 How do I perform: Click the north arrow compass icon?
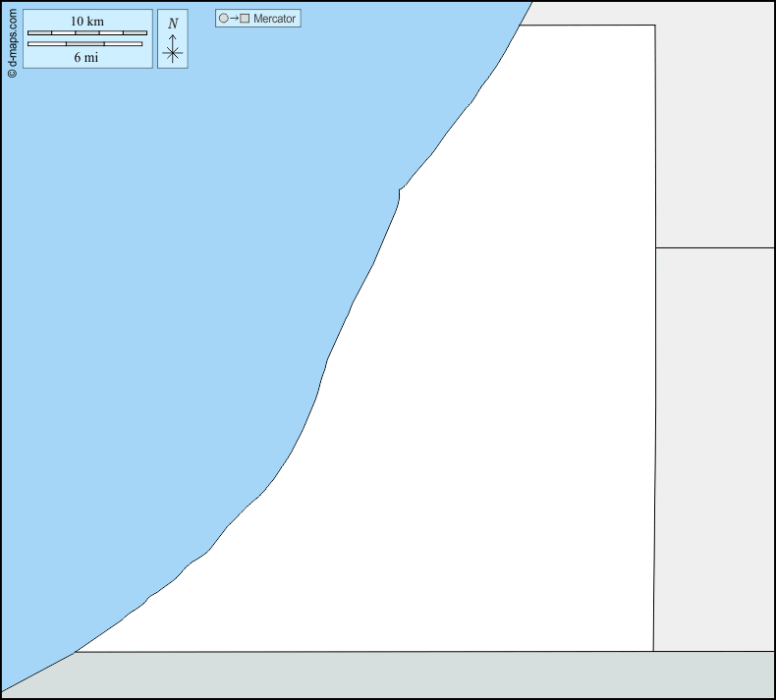coord(173,39)
